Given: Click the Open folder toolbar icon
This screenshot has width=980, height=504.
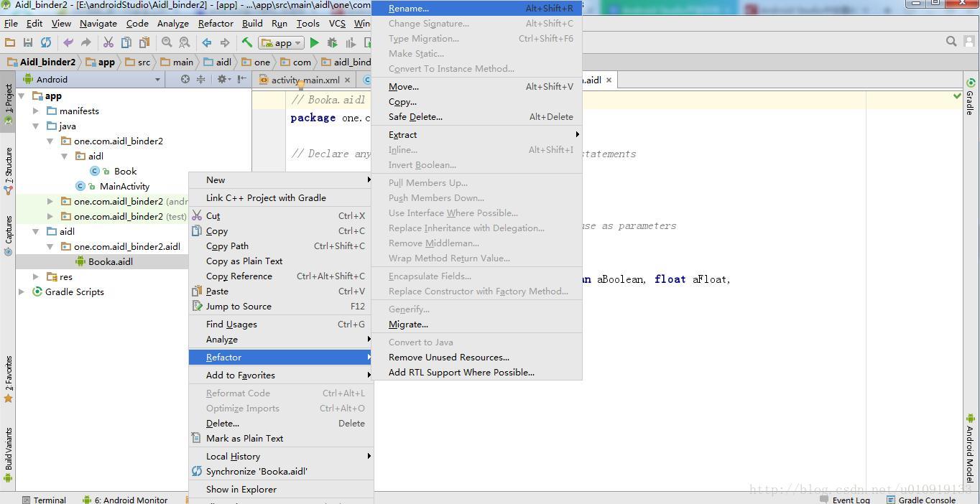Looking at the screenshot, I should (x=10, y=43).
